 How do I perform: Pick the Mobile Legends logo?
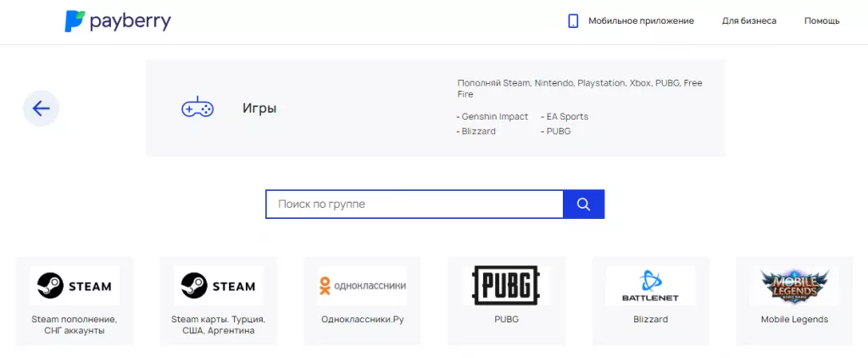pos(794,286)
